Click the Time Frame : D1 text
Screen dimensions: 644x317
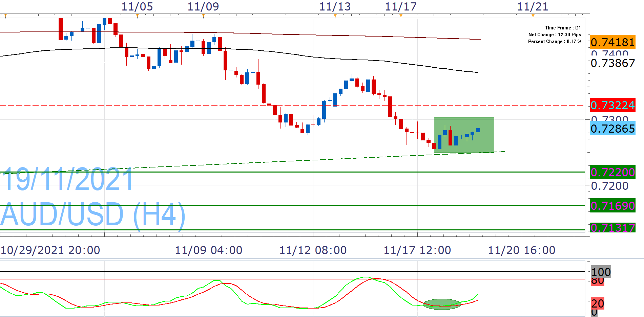pyautogui.click(x=563, y=28)
